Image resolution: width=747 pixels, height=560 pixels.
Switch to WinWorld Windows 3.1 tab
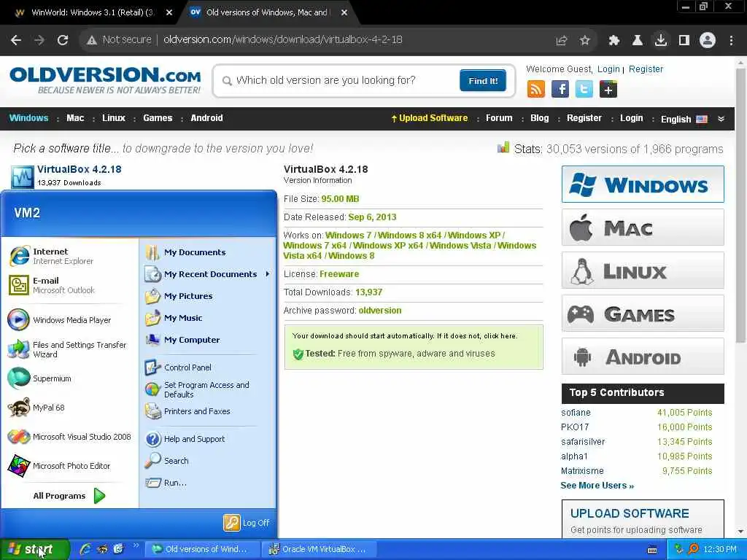91,12
